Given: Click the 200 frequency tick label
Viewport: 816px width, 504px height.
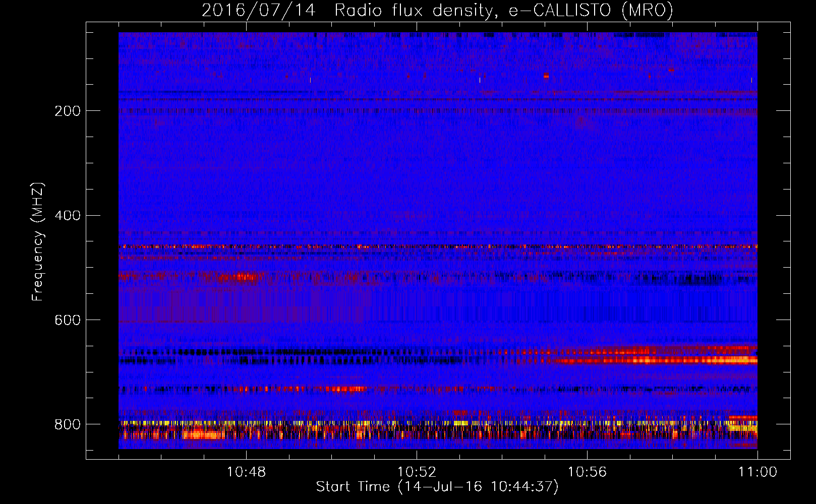Looking at the screenshot, I should pyautogui.click(x=68, y=111).
